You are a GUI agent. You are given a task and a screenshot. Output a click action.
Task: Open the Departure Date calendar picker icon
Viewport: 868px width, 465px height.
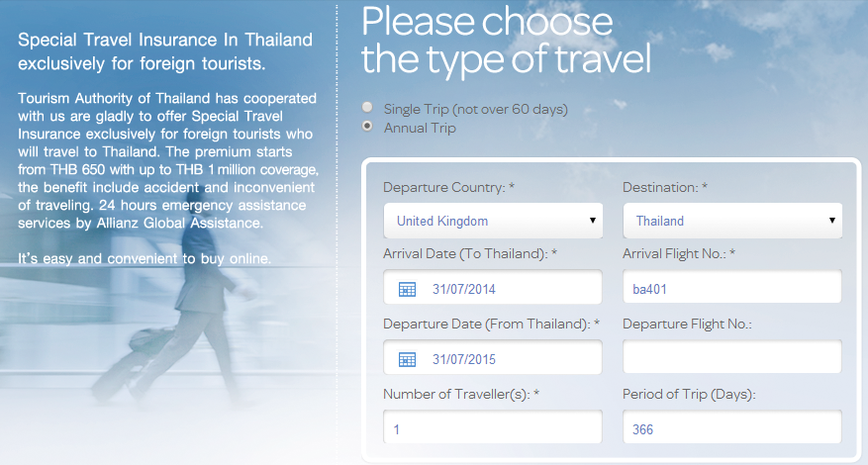tap(407, 358)
